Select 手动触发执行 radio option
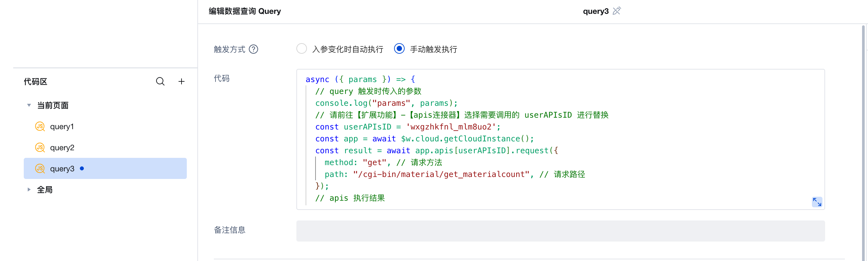The height and width of the screenshot is (261, 868). click(x=399, y=49)
